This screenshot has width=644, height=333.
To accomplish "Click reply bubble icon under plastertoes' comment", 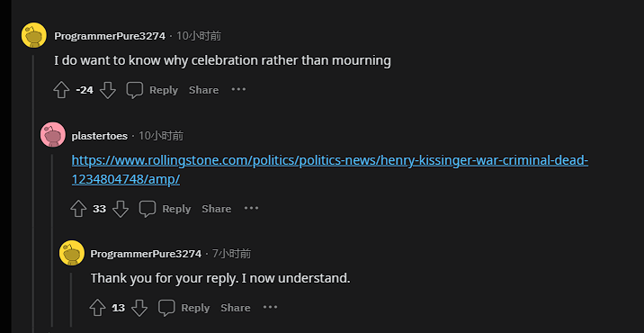I will click(147, 209).
